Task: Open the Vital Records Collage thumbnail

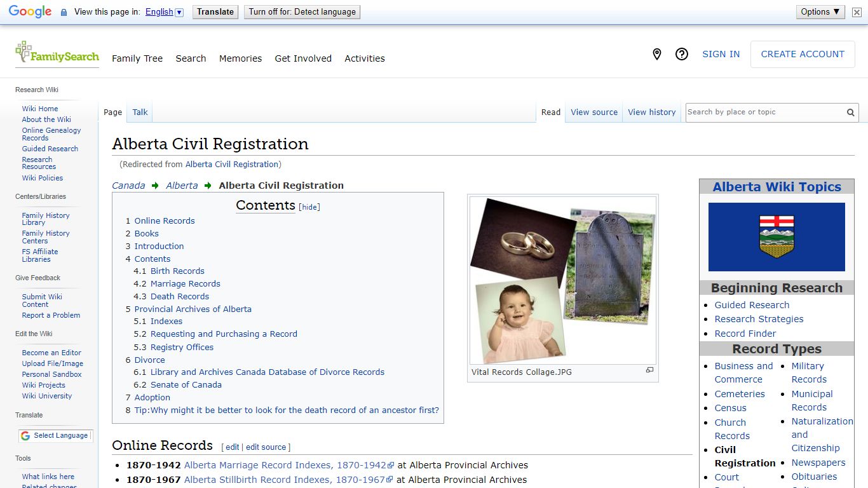Action: [563, 280]
